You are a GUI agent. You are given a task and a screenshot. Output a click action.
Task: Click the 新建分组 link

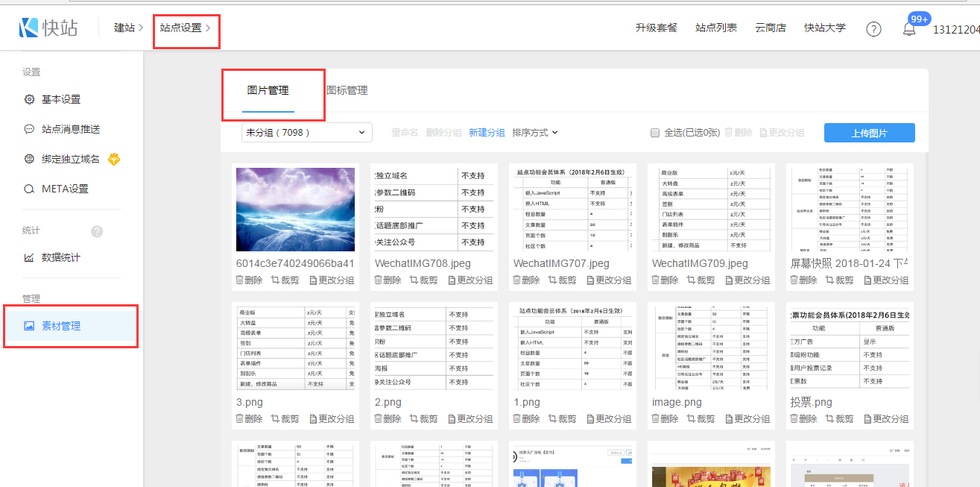(487, 133)
